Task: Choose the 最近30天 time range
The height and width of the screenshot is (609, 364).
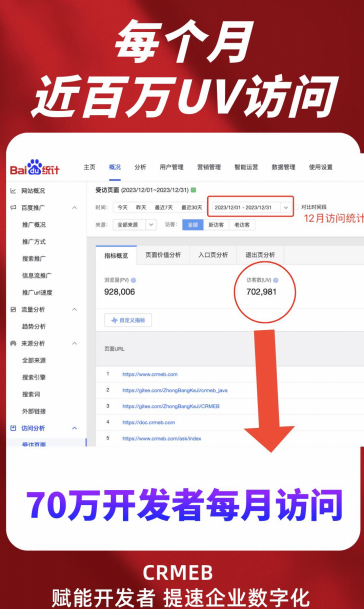Action: click(x=192, y=207)
